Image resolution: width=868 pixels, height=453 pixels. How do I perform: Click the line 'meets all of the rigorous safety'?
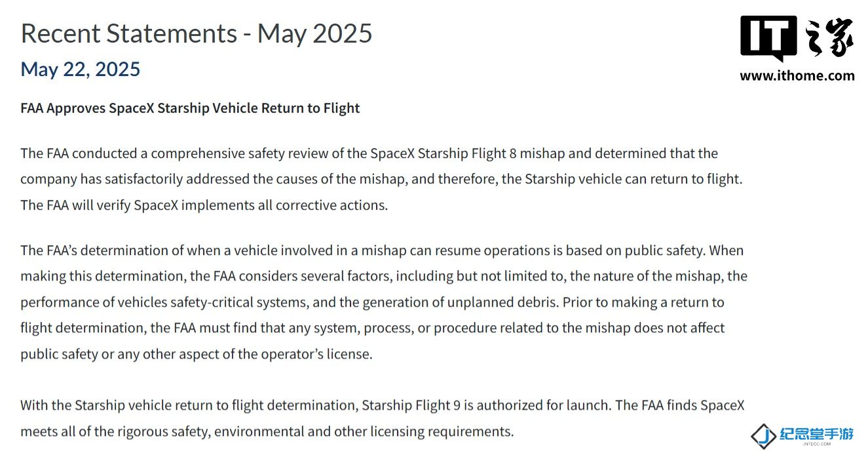point(267,431)
